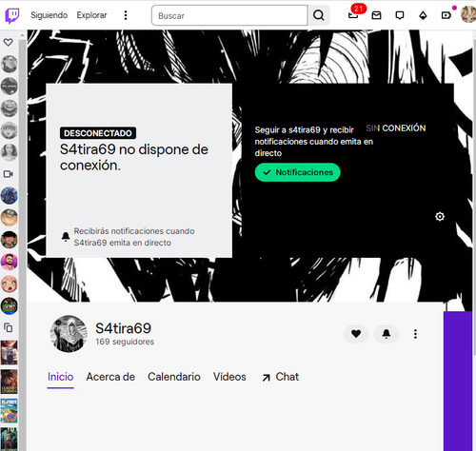
Task: Open the Twitch home logo
Action: tap(12, 15)
